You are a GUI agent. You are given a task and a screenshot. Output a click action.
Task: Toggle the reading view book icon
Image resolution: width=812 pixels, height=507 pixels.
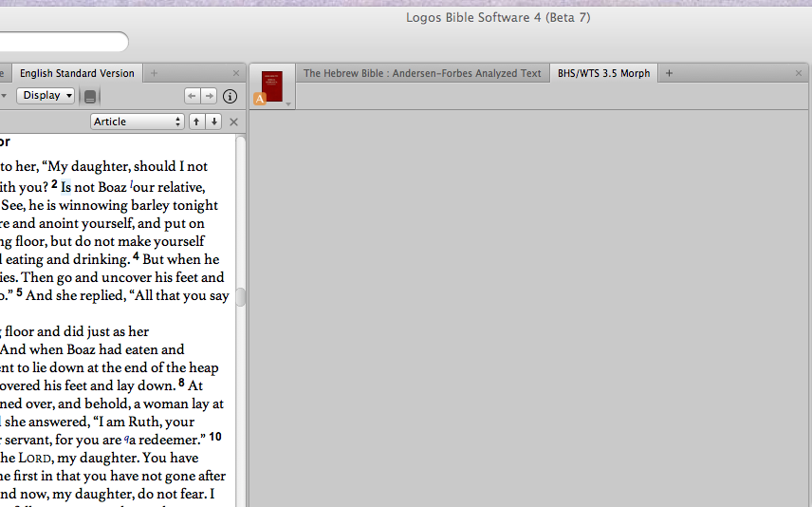coord(89,97)
